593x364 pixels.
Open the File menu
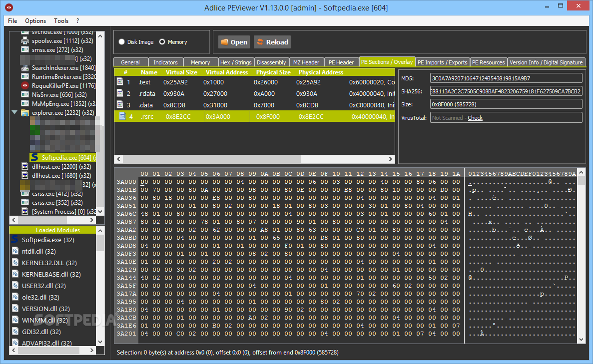pyautogui.click(x=12, y=21)
